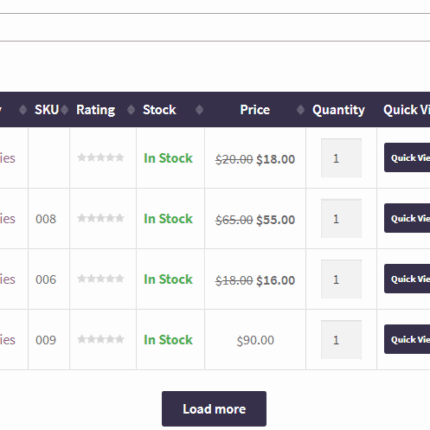This screenshot has height=430, width=430.
Task: Click quantity field for SKU 008 row
Action: (x=341, y=218)
